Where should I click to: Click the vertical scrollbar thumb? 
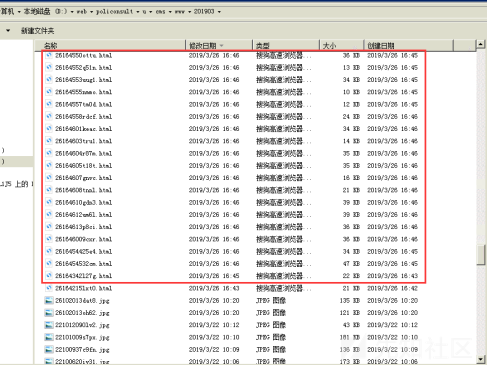[x=480, y=255]
